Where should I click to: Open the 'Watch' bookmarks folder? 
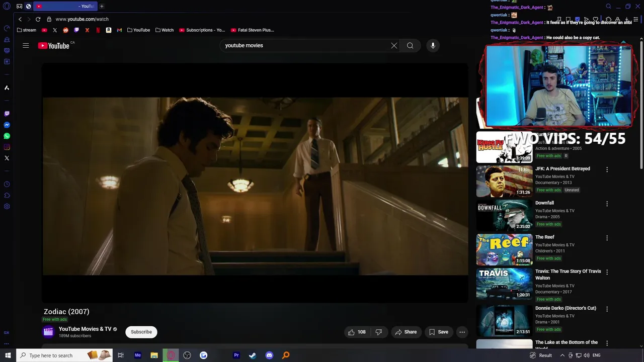pos(165,30)
